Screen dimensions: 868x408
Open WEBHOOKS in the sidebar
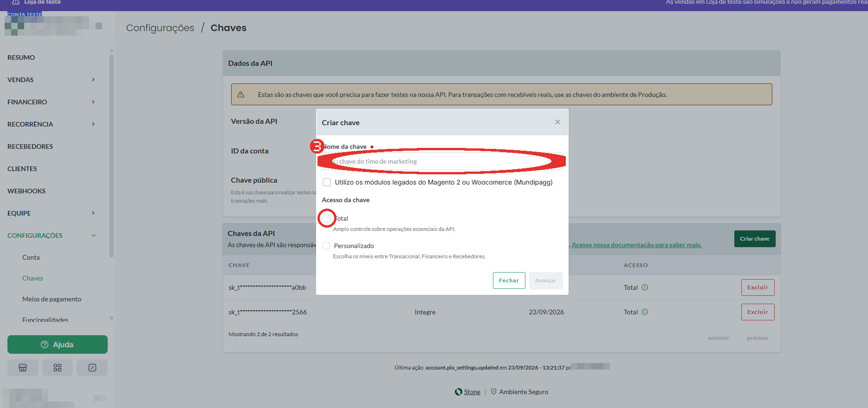(x=26, y=191)
